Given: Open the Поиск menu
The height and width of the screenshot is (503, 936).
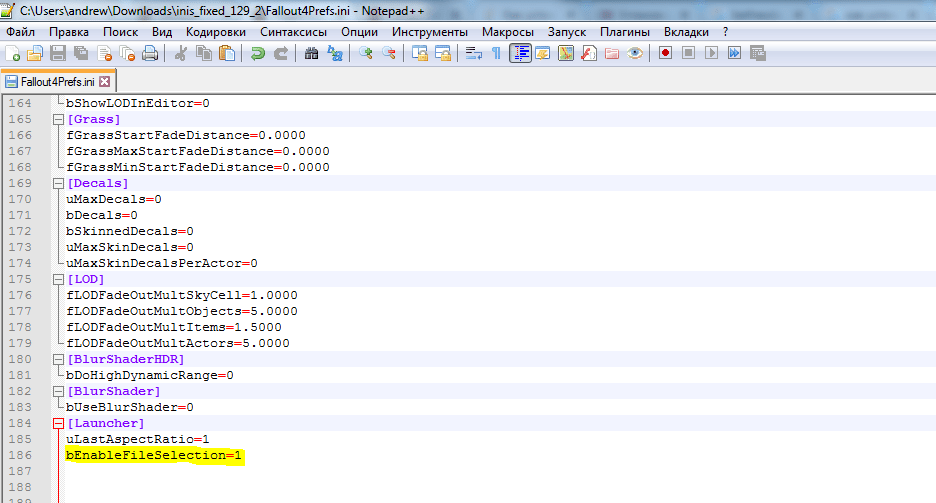Looking at the screenshot, I should [121, 32].
